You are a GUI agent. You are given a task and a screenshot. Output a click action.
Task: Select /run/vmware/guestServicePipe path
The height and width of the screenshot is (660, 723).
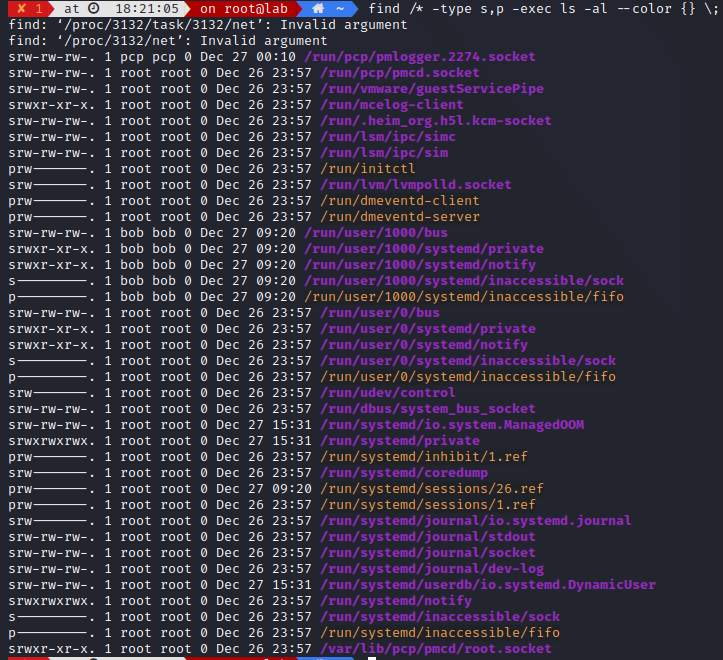(432, 89)
